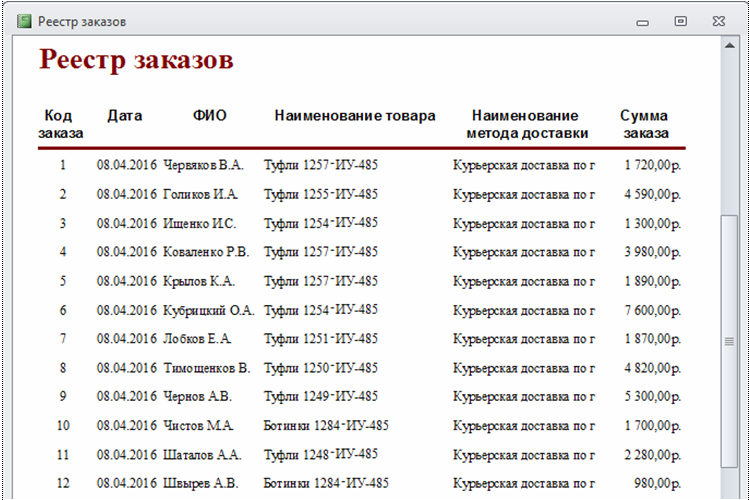Click the Наименование товара column header
Viewport: 749px width, 500px height.
click(x=355, y=116)
